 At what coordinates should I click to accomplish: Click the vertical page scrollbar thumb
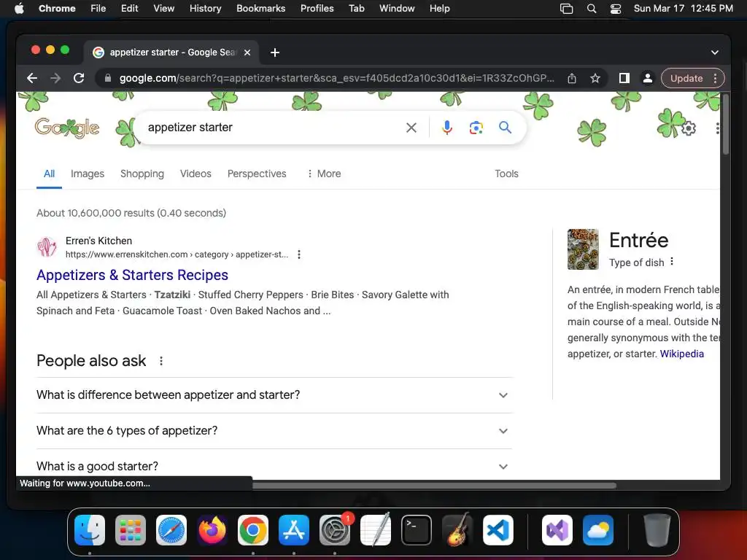coord(726,124)
